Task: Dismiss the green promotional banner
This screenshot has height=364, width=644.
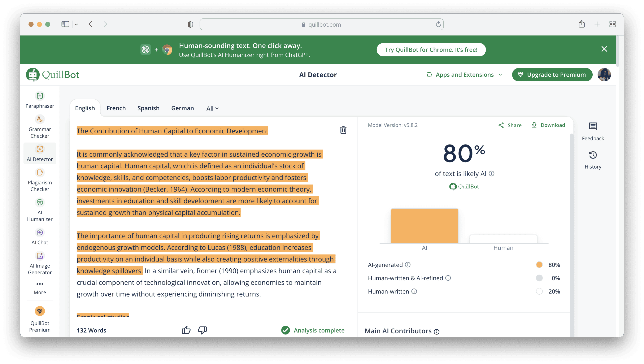Action: (x=604, y=49)
